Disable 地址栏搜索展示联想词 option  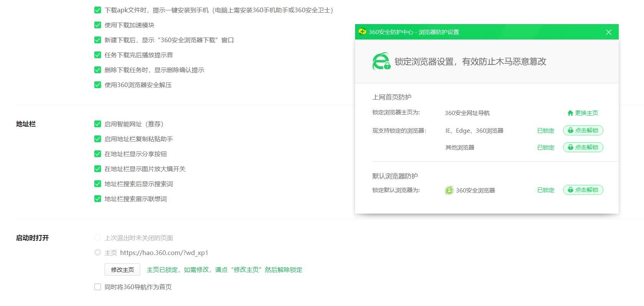click(x=98, y=199)
